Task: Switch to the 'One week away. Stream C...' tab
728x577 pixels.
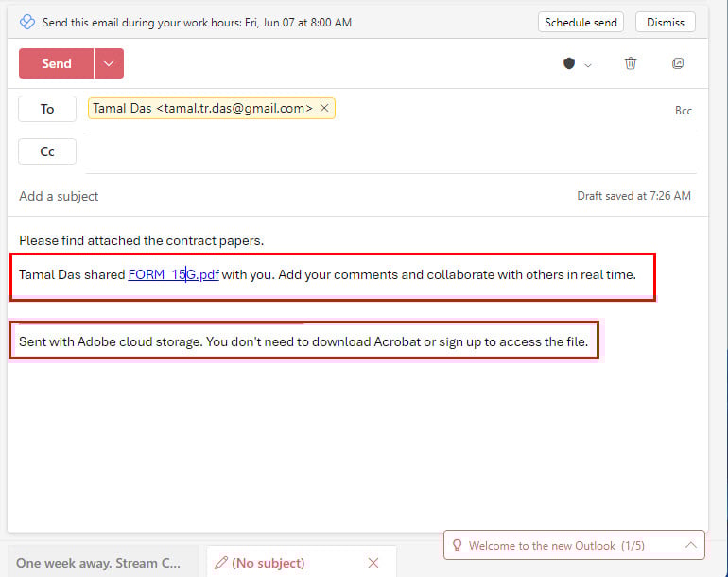Action: 103,563
